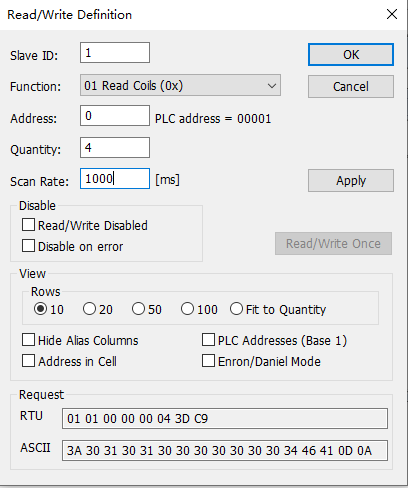This screenshot has width=408, height=488.
Task: Click the OK button
Action: 351,54
